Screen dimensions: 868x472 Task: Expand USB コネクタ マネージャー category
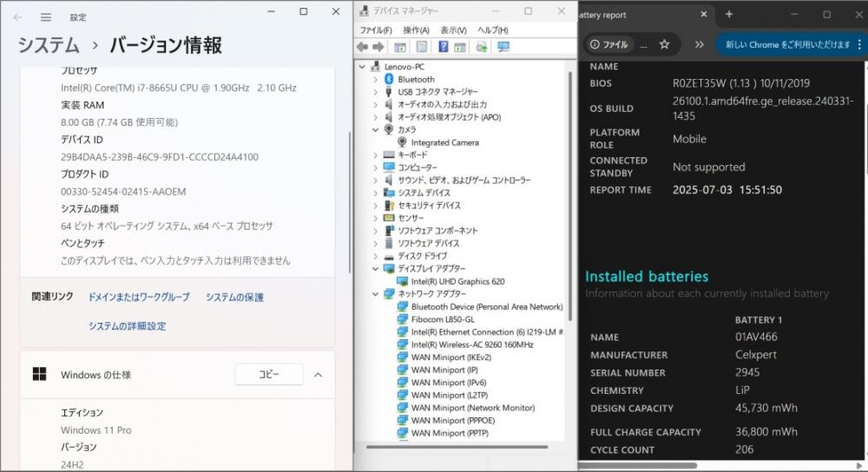(x=375, y=92)
